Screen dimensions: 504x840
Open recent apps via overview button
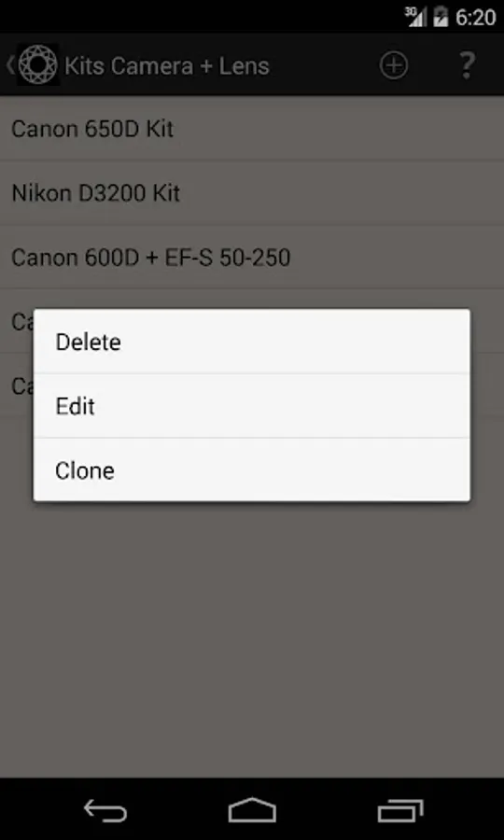399,810
